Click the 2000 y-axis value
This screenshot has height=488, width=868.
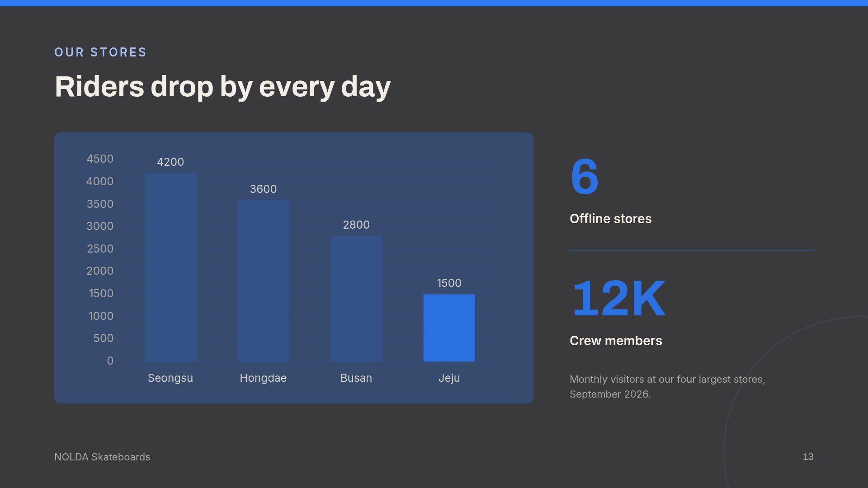[x=100, y=271]
